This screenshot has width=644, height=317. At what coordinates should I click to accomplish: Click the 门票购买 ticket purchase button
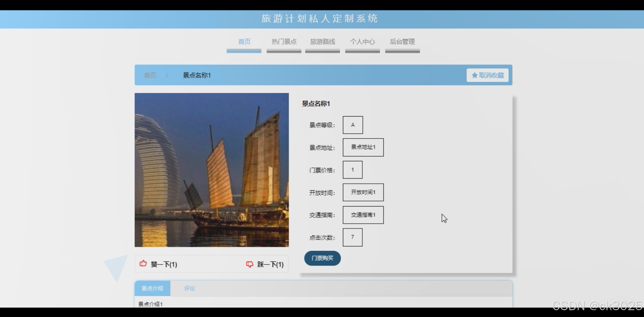click(322, 258)
